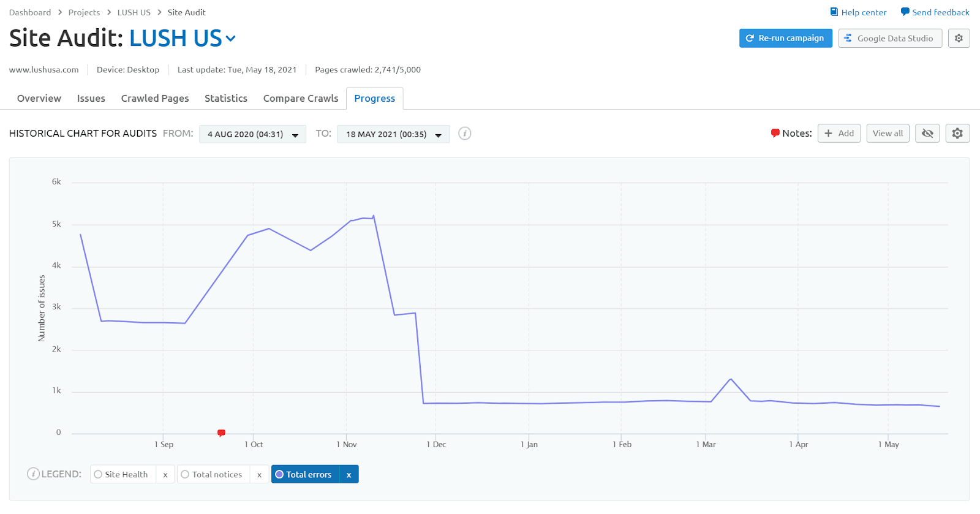Screen dimensions: 980x514
Task: Click the 1 Dec axis label
Action: (437, 444)
